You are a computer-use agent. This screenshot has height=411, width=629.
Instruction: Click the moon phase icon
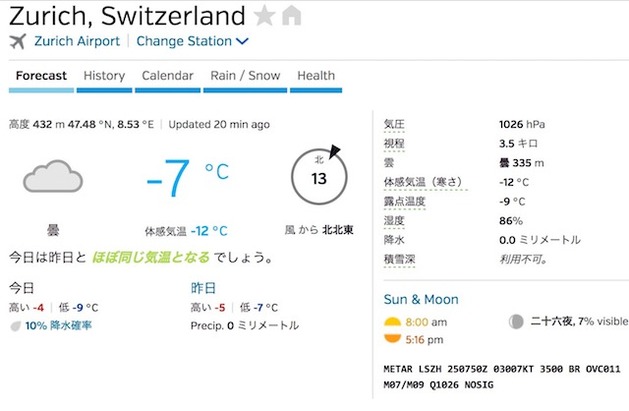pyautogui.click(x=516, y=322)
